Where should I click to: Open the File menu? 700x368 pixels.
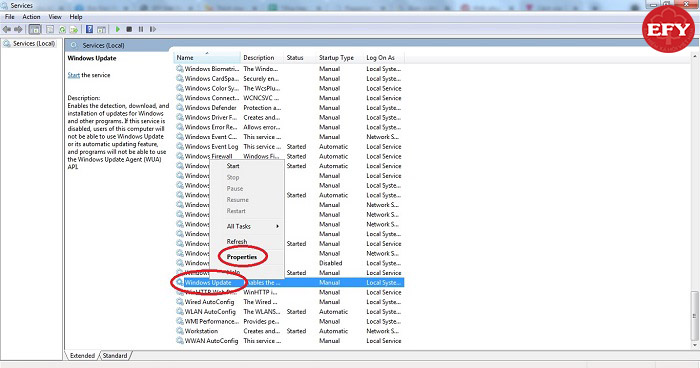[x=9, y=17]
